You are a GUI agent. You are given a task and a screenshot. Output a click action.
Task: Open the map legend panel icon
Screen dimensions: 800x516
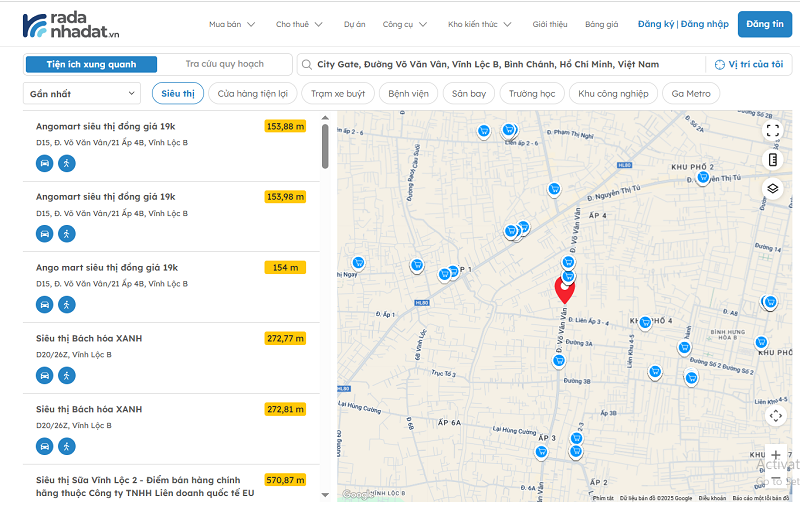[773, 160]
